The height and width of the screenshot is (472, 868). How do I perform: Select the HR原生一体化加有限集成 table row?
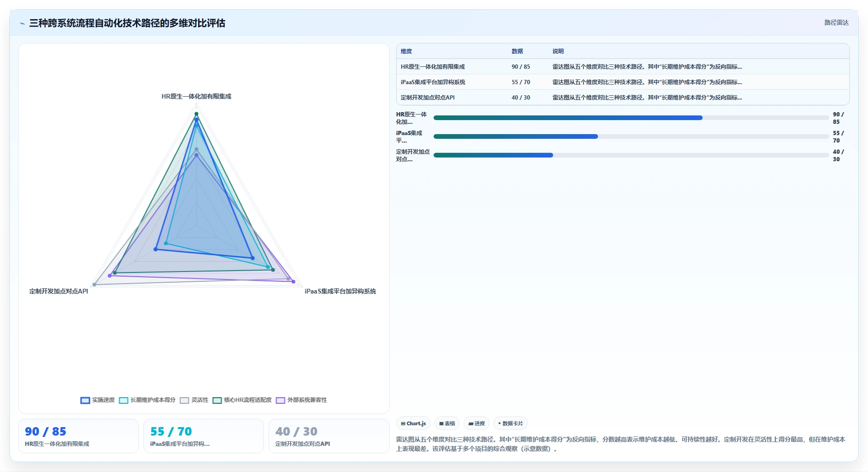623,66
